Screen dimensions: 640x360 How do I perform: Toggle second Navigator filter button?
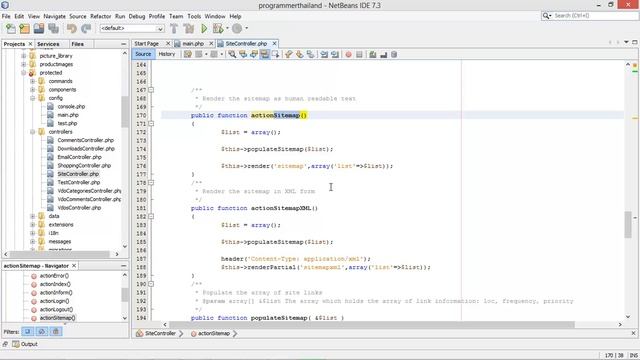[x=42, y=331]
